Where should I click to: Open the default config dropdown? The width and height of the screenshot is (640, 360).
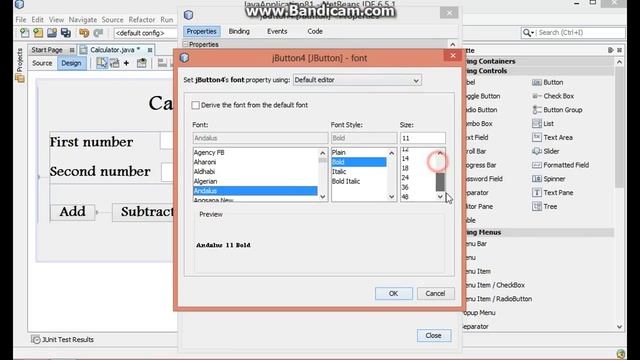tap(145, 33)
